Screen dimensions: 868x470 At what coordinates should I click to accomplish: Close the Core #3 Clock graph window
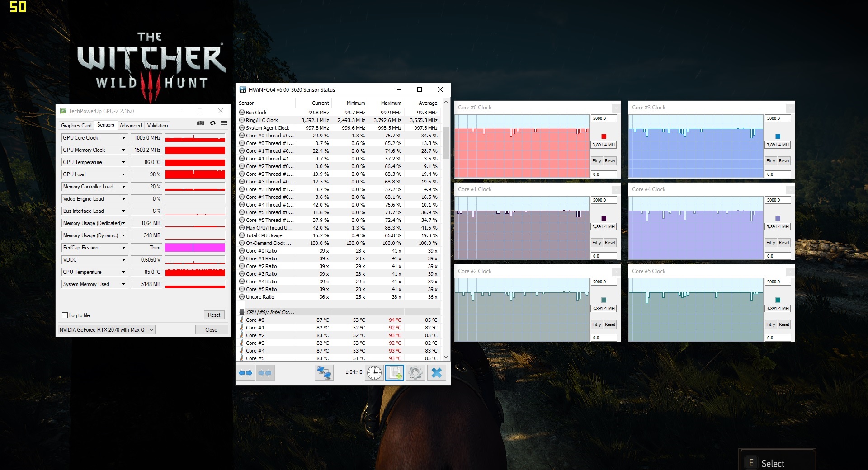(790, 108)
